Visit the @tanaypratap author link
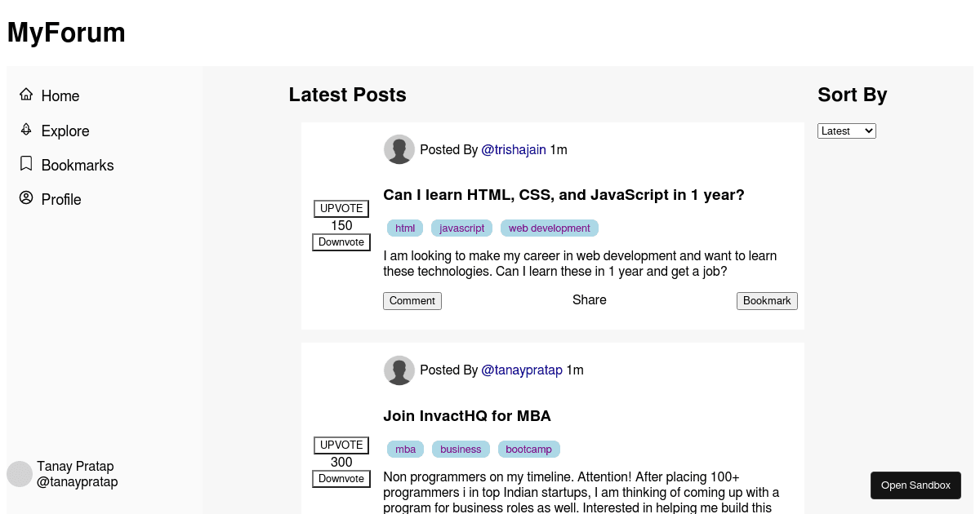This screenshot has width=980, height=514. pos(522,370)
